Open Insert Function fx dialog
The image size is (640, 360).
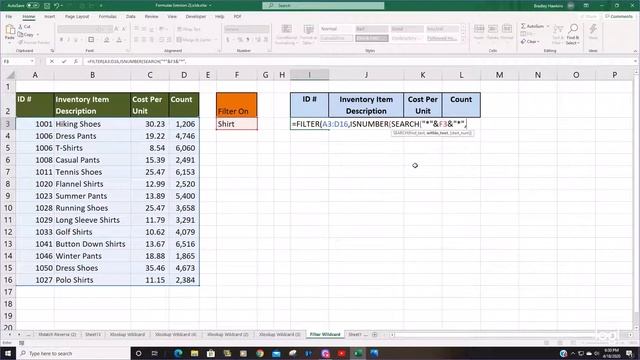(x=76, y=61)
